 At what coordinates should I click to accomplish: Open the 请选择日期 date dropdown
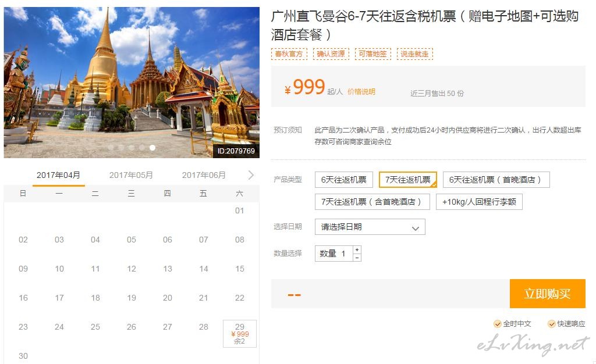click(x=370, y=227)
